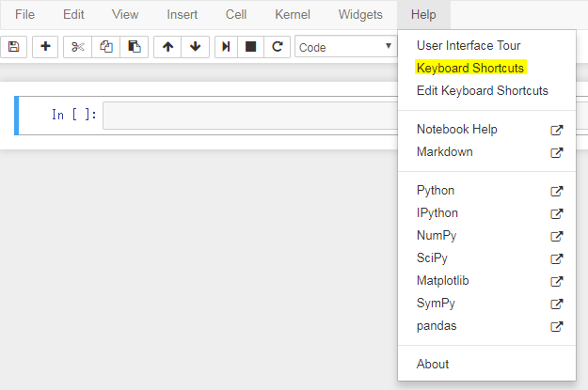Open the NumPy documentation link
Viewport: 588px width, 390px height.
437,236
